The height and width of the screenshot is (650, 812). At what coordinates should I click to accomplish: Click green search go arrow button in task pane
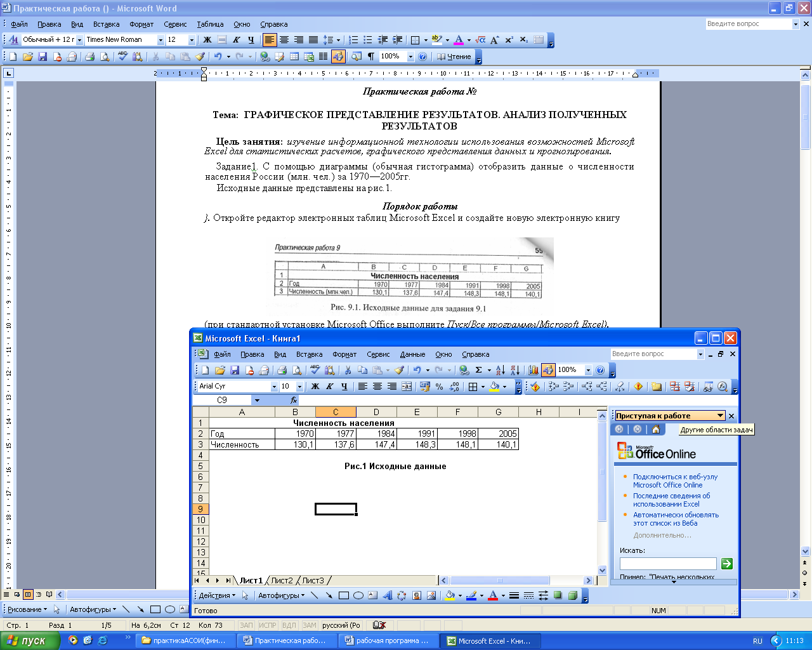[x=727, y=564]
